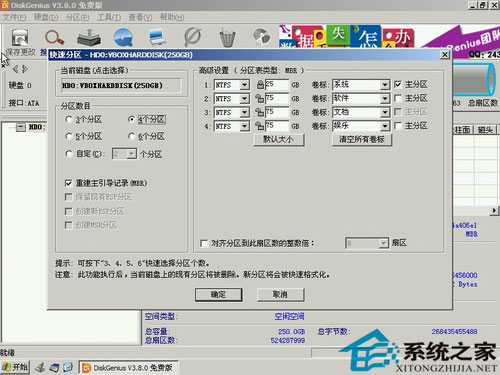Screen dimensions: 500x375
Task: Click second quick launch icon in taskbar
Action: click(x=54, y=367)
